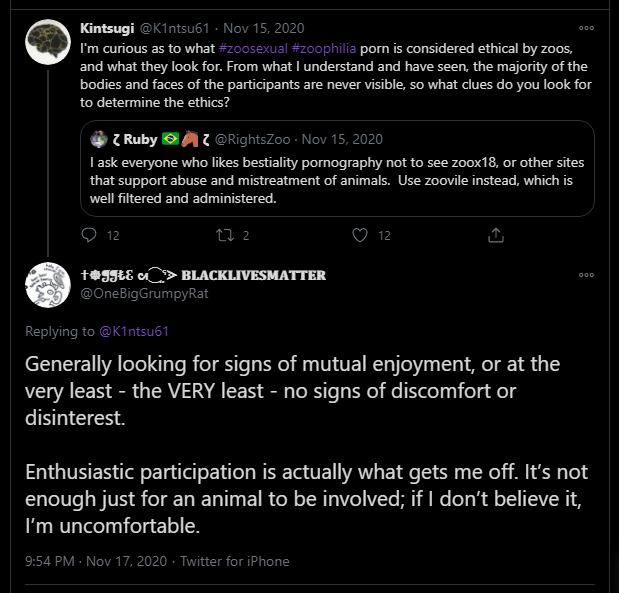This screenshot has width=619, height=593.
Task: Click Ruby's small avatar in quoted tweet
Action: coord(99,139)
